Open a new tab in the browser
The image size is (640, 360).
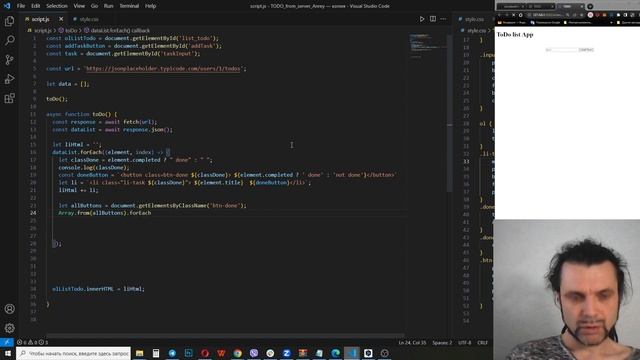(590, 7)
